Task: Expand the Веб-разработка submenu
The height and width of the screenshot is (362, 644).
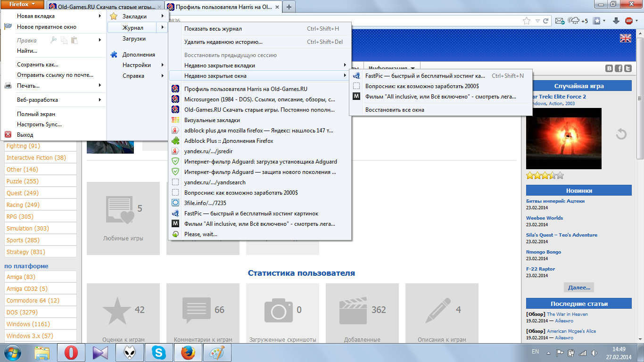Action: tap(38, 100)
